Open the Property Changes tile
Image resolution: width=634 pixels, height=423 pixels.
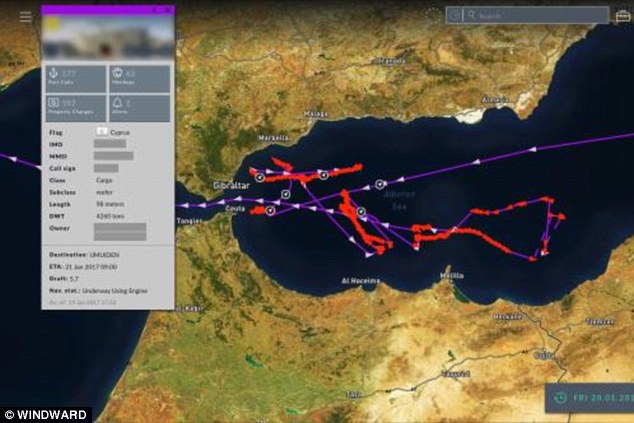74,107
